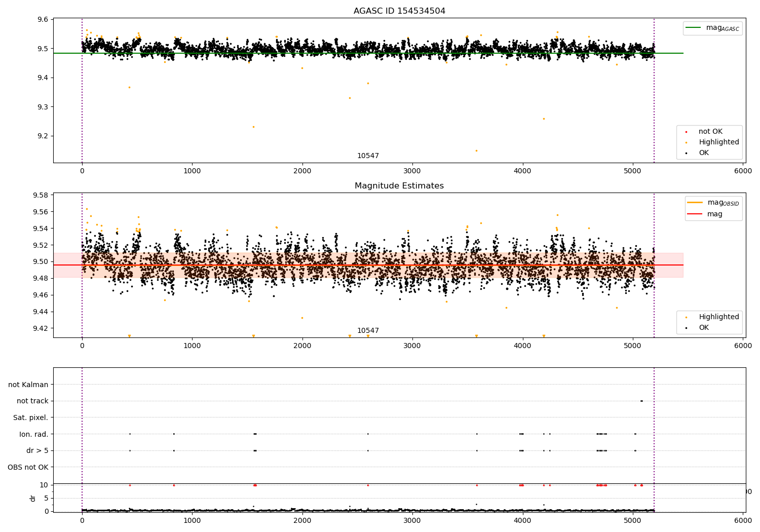Click the 'AGASC ID 154534504' plot title

(399, 11)
